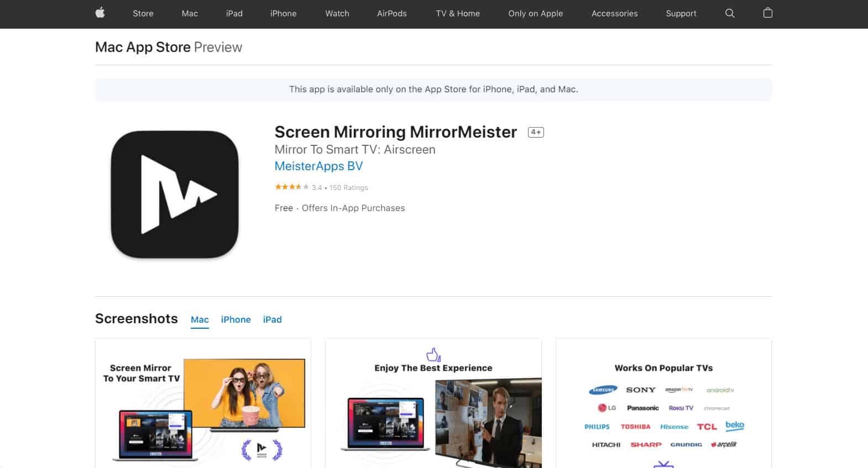Open the Screen Mirror To Your Smart TV screenshot
This screenshot has height=468, width=868.
click(203, 403)
